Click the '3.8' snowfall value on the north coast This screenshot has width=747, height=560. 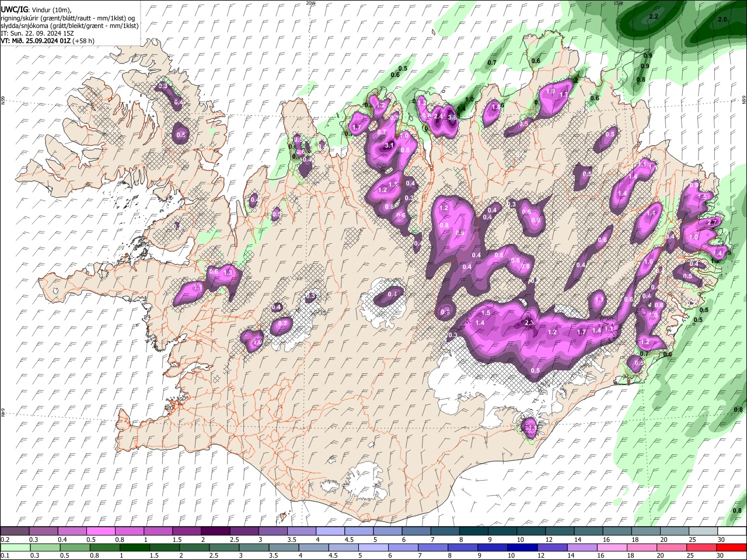tap(452, 117)
